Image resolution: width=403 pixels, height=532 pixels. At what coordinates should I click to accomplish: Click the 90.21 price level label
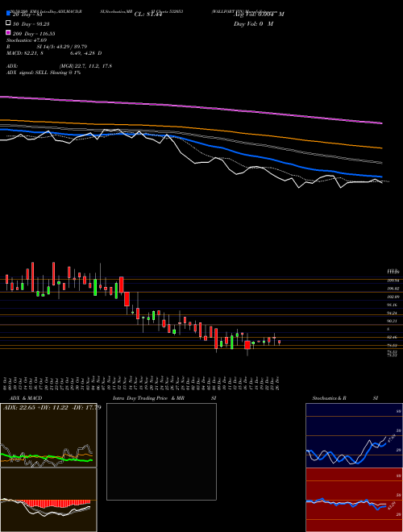click(x=393, y=321)
